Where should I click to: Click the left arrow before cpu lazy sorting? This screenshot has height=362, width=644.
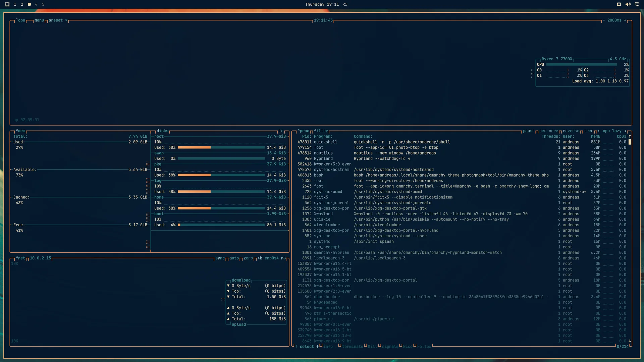599,131
